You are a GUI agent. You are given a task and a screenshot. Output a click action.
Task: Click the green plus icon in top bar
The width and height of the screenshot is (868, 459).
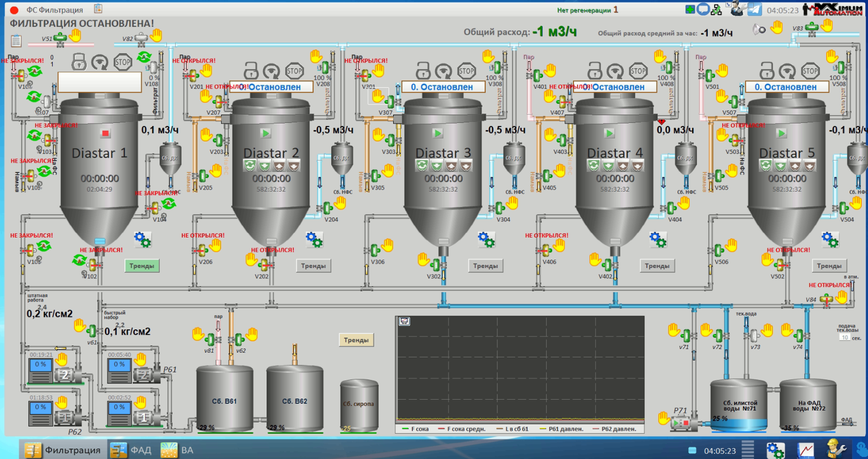click(x=690, y=9)
